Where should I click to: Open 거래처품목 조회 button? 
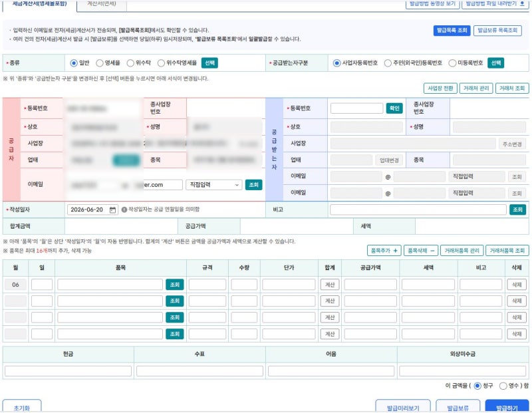[x=507, y=251]
